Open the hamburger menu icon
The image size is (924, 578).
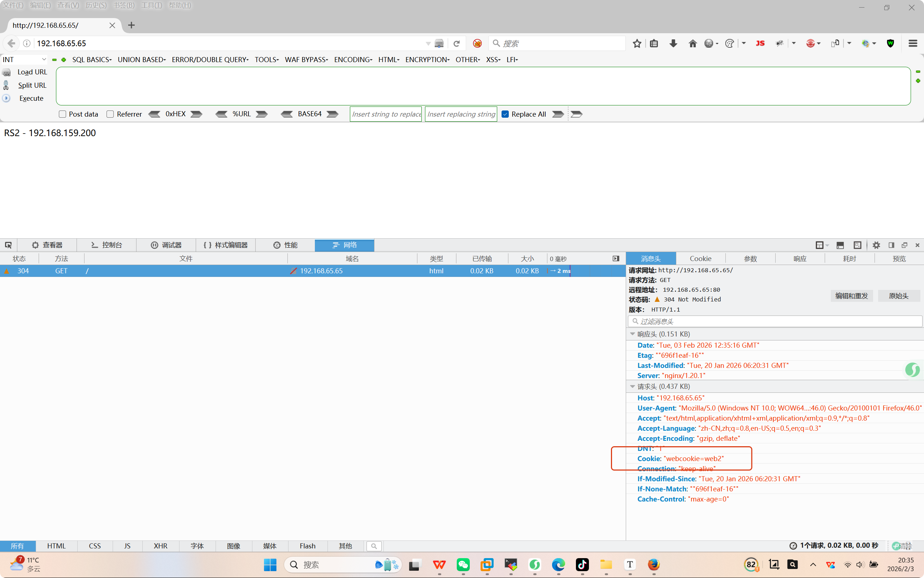[x=912, y=44]
